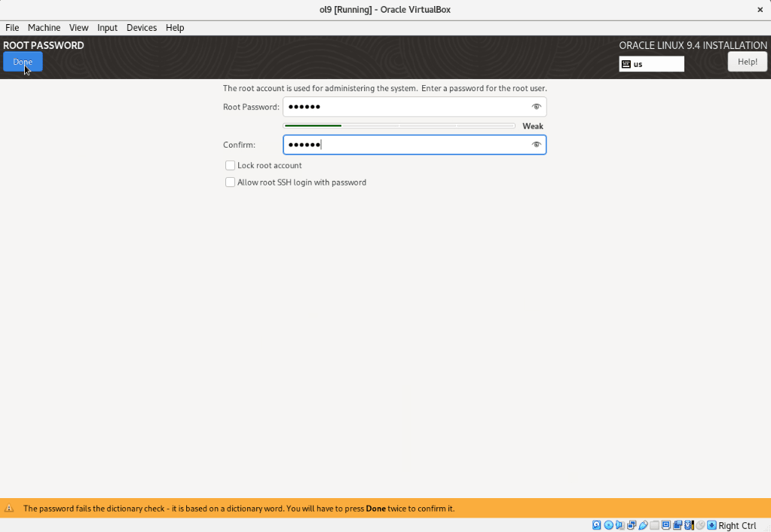Click the keyboard capture arrow icon
This screenshot has width=771, height=532.
tap(711, 525)
